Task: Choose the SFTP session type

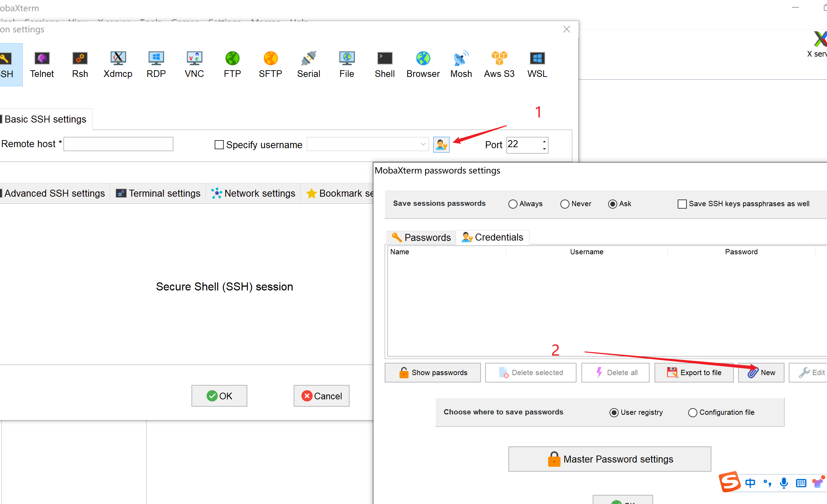Action: pyautogui.click(x=271, y=65)
